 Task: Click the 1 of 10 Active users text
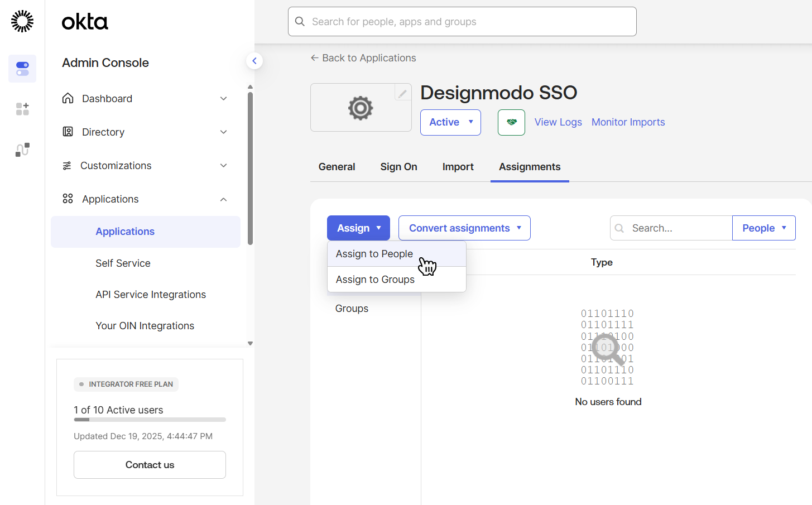[x=118, y=410]
